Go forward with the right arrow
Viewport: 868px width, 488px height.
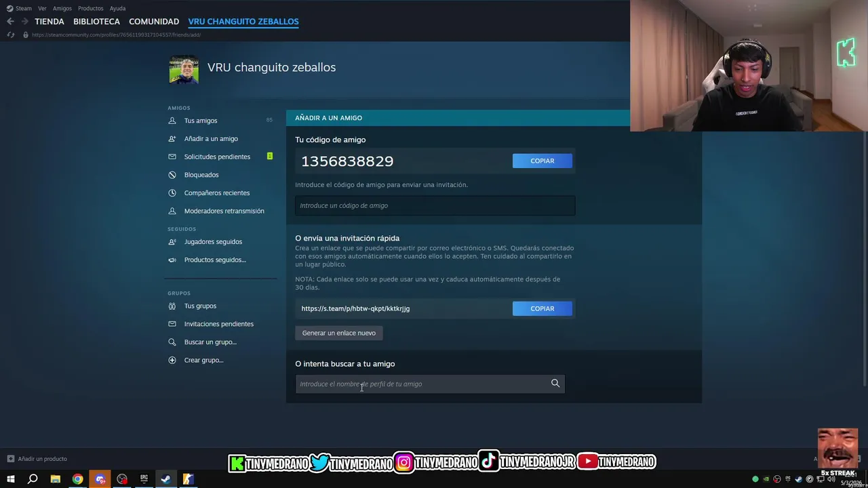[24, 22]
